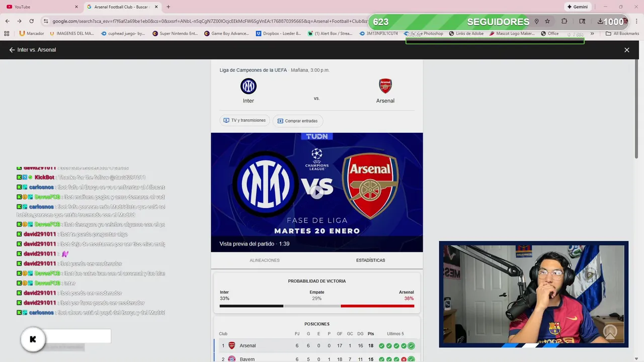Open TV y transmisiones
This screenshot has height=362, width=644.
coord(245,121)
